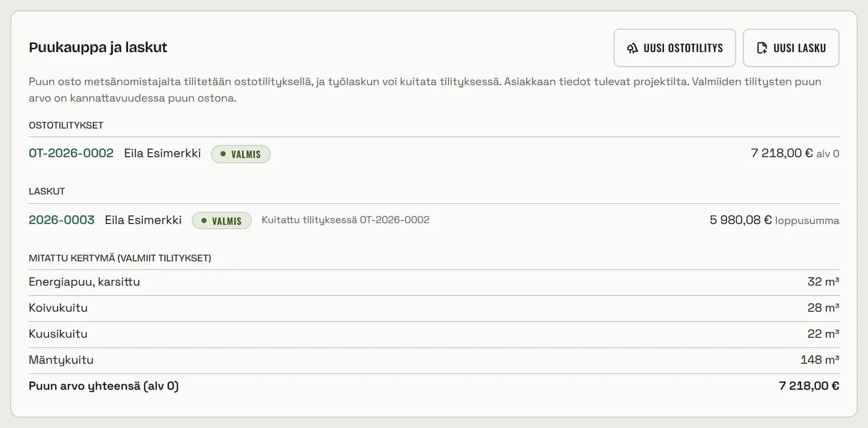The image size is (868, 428).
Task: Click the 22 m³ volume value
Action: pyautogui.click(x=823, y=334)
